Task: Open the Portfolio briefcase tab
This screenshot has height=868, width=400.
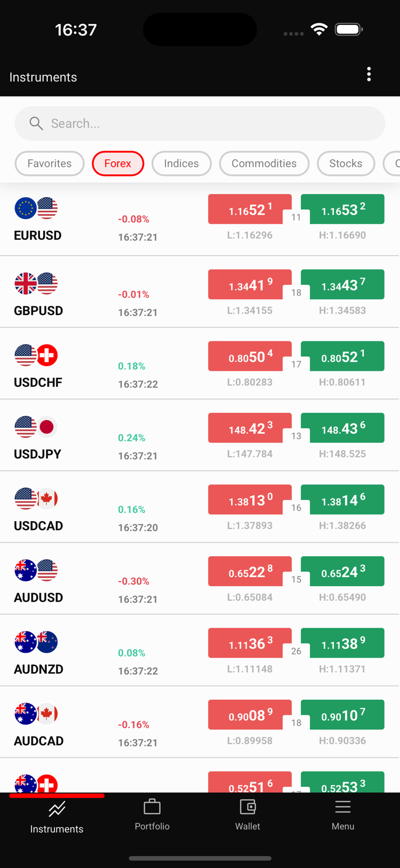Action: click(x=152, y=806)
